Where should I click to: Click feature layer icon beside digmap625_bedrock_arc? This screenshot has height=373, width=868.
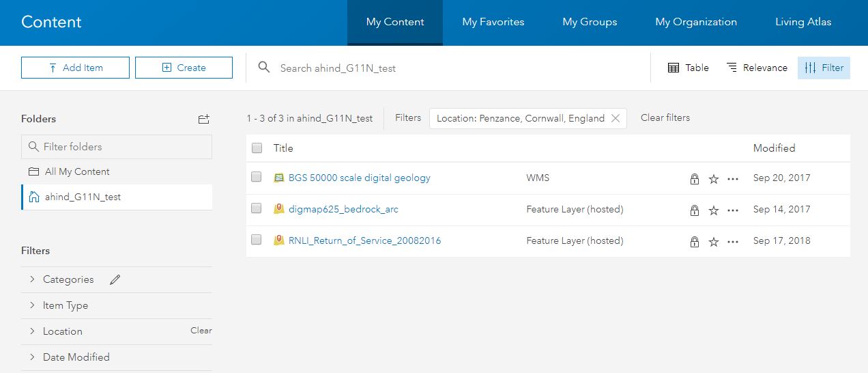click(x=278, y=209)
